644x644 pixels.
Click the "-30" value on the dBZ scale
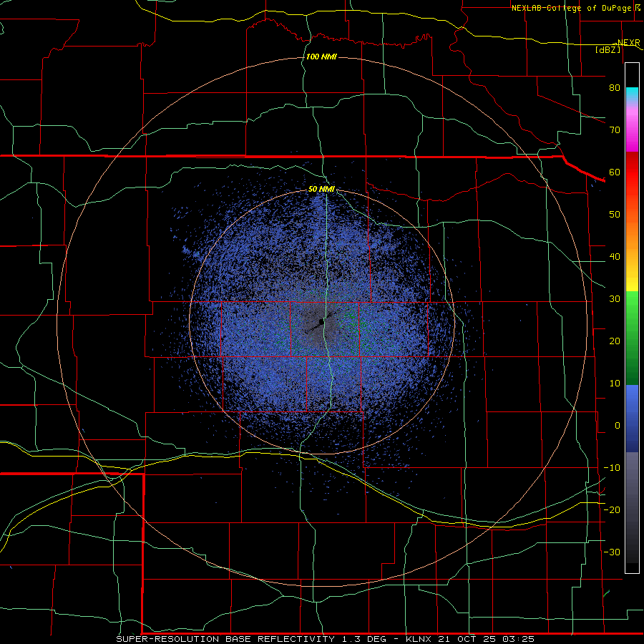(x=612, y=552)
